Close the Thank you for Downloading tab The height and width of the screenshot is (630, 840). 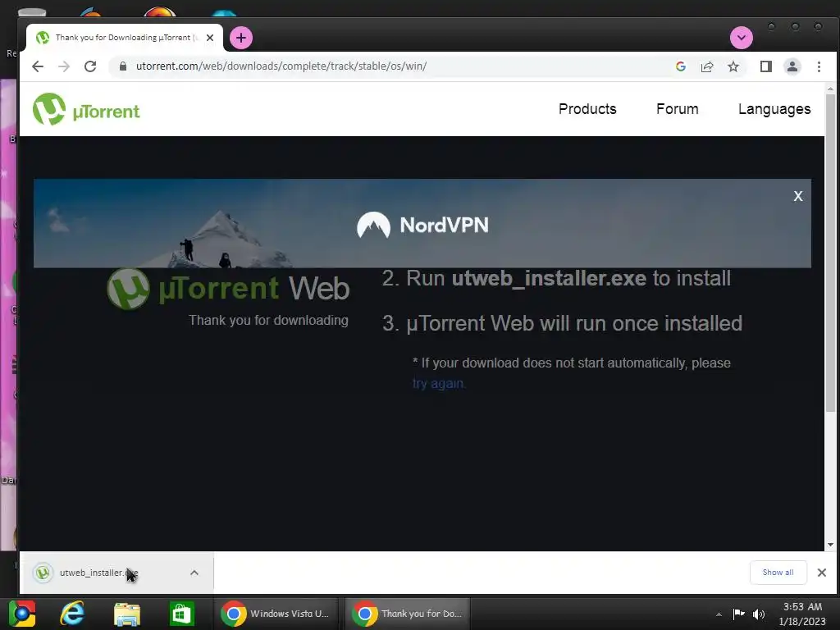coord(210,38)
